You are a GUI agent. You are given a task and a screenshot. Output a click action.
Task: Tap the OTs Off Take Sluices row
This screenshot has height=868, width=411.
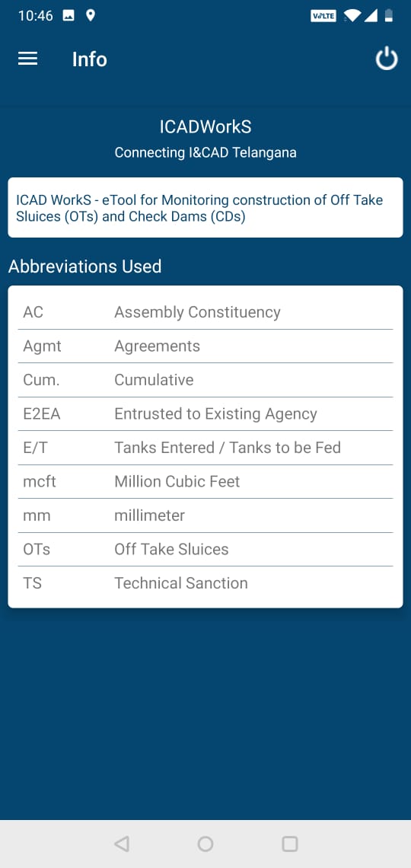click(205, 549)
